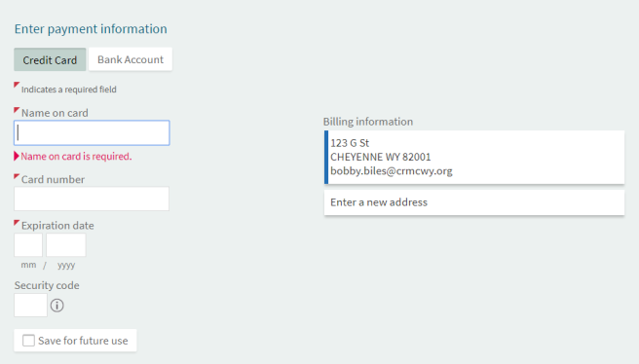This screenshot has height=364, width=639.
Task: Focus the Name on card field
Action: click(92, 132)
